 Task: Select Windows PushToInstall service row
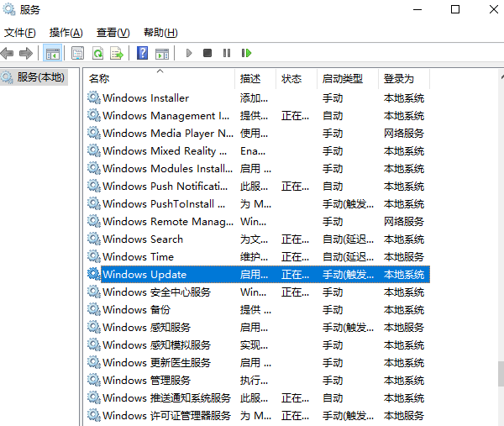[x=259, y=204]
